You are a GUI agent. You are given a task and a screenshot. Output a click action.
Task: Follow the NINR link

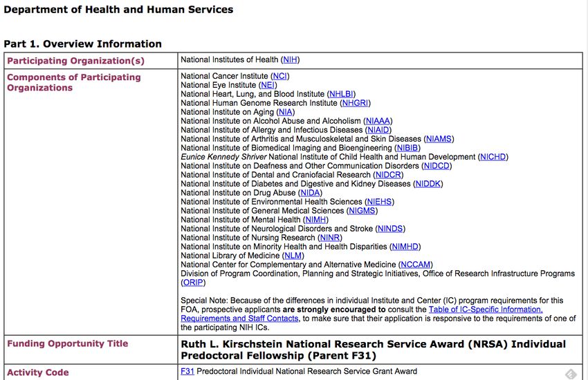[x=329, y=238]
